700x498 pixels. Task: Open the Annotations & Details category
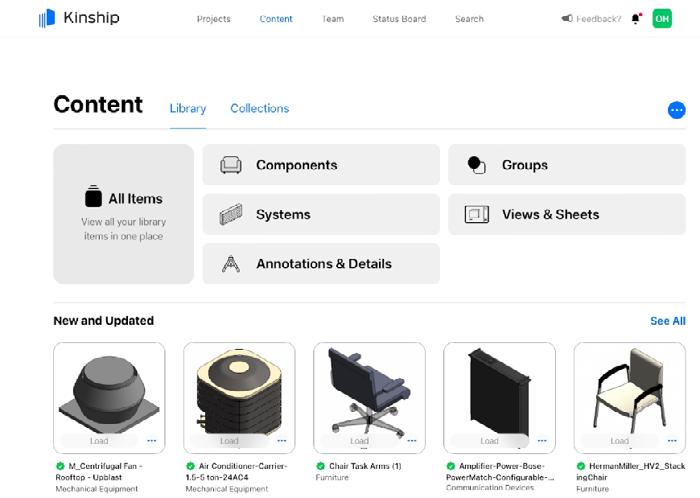point(321,263)
